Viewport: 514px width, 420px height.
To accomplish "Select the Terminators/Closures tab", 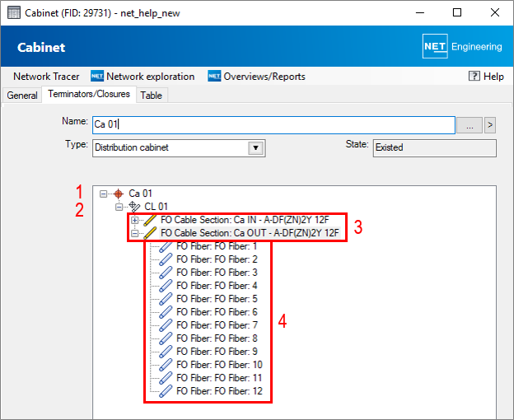I will 89,94.
